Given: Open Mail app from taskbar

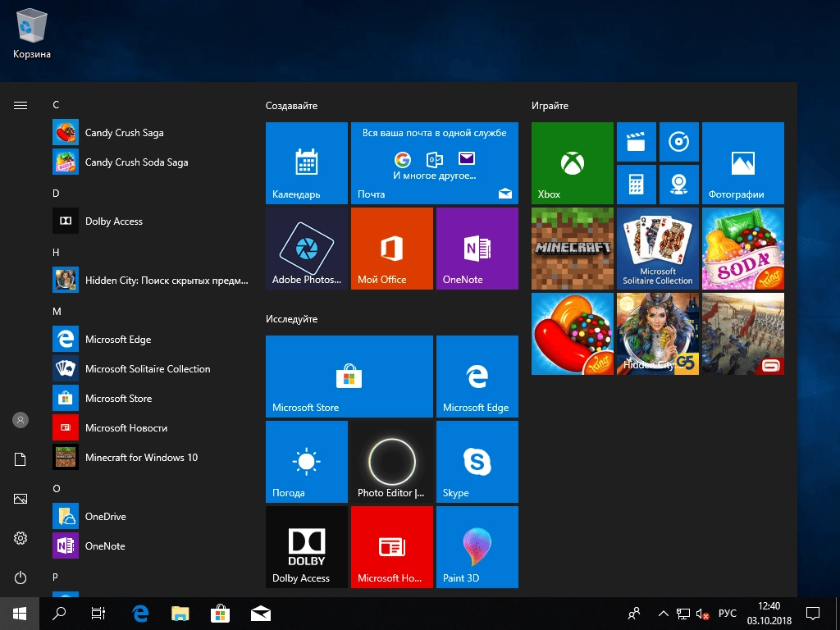Looking at the screenshot, I should [260, 614].
